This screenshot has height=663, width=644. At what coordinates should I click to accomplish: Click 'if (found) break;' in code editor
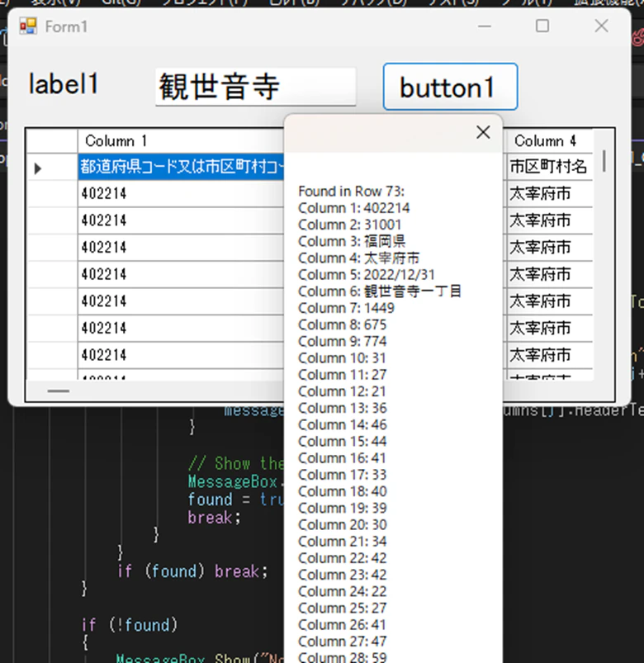tap(193, 571)
